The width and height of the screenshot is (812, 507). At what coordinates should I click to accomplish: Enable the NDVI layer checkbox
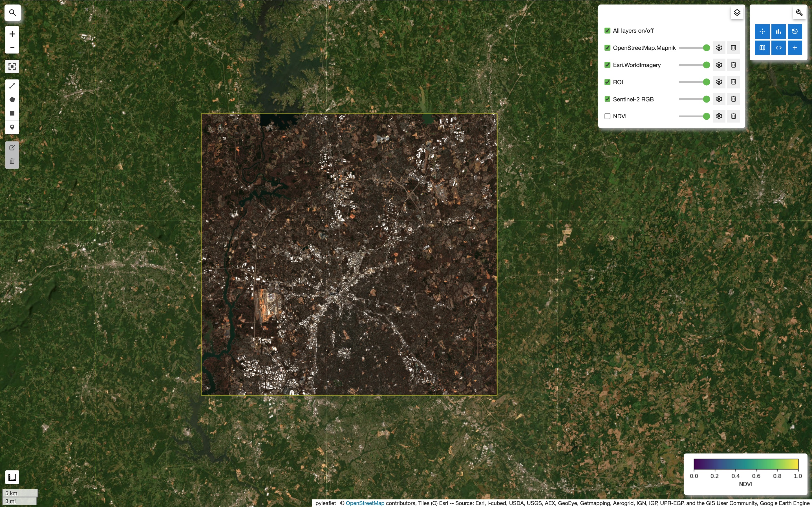607,116
